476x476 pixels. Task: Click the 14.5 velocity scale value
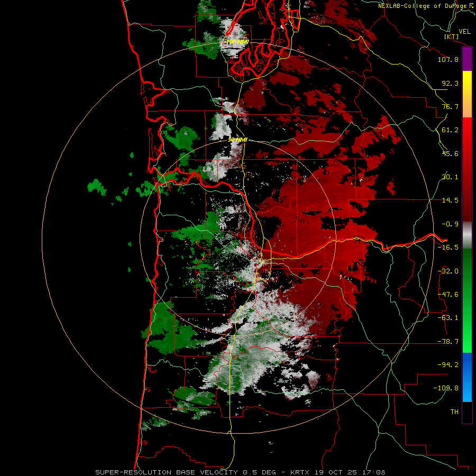450,200
